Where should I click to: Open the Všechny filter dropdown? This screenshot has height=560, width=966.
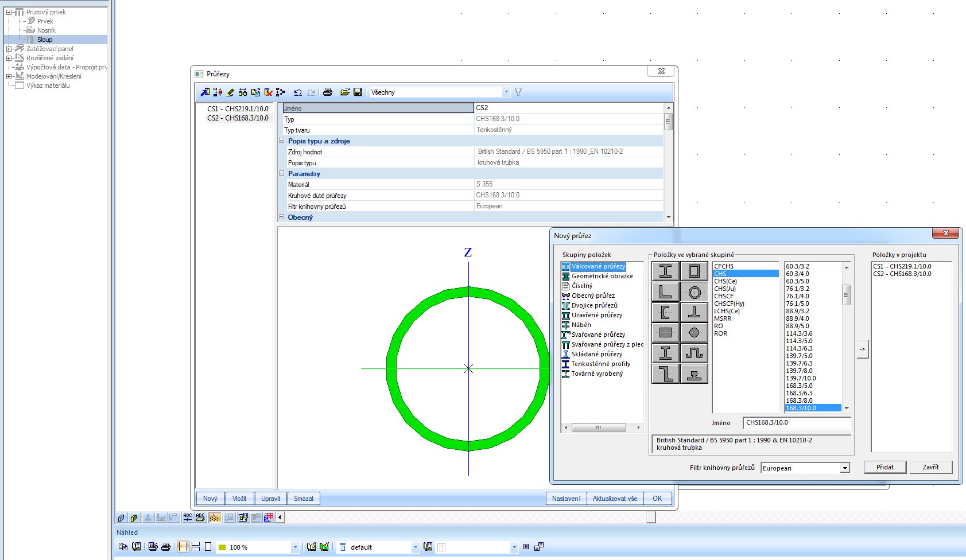coord(506,92)
